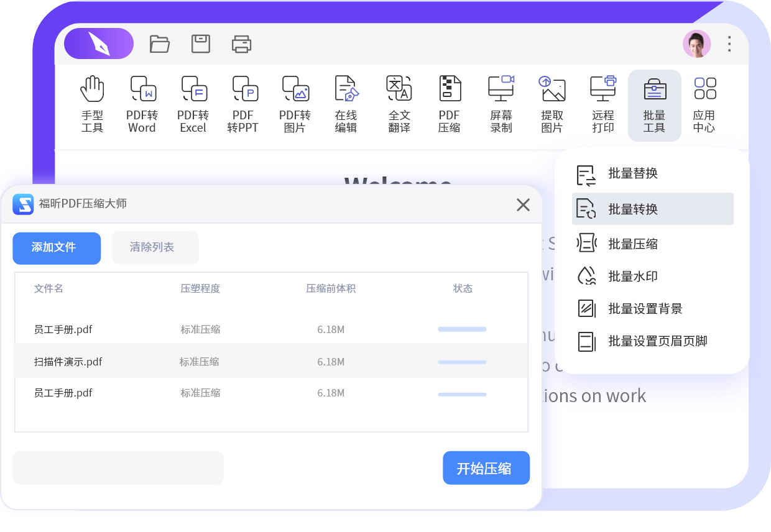
Task: Click the 福昕PDF压缩大师 app logo icon
Action: [x=23, y=204]
